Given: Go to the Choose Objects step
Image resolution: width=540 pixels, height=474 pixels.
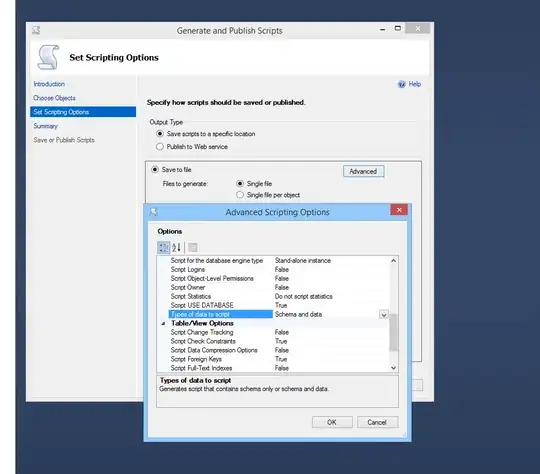Looking at the screenshot, I should point(54,98).
